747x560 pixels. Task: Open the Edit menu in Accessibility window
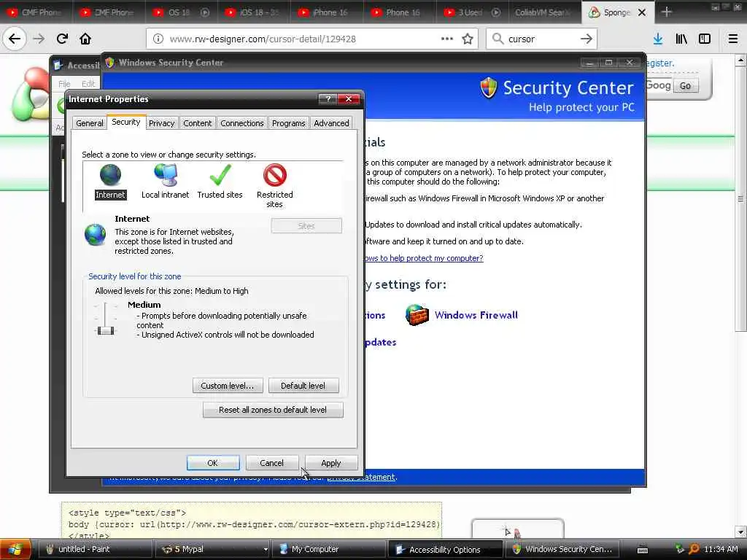pyautogui.click(x=88, y=84)
